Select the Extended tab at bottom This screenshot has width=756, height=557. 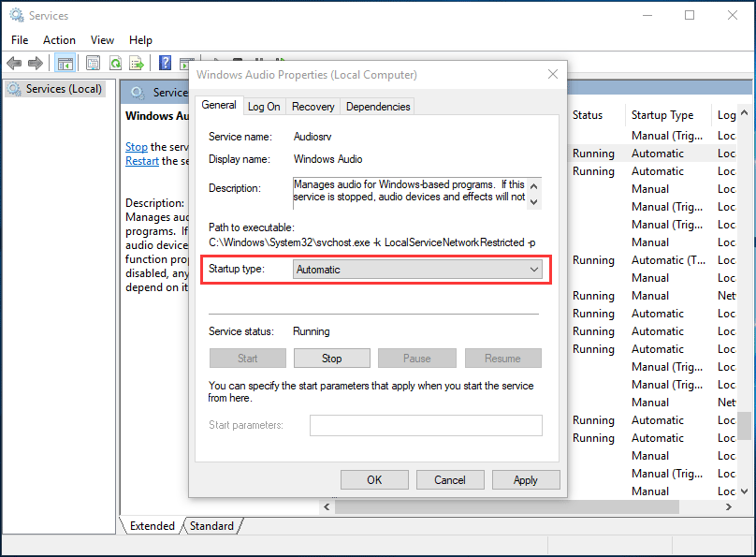point(152,526)
